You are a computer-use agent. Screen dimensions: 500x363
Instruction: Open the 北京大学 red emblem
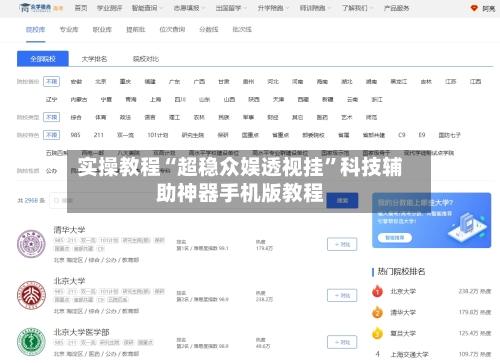pyautogui.click(x=31, y=295)
